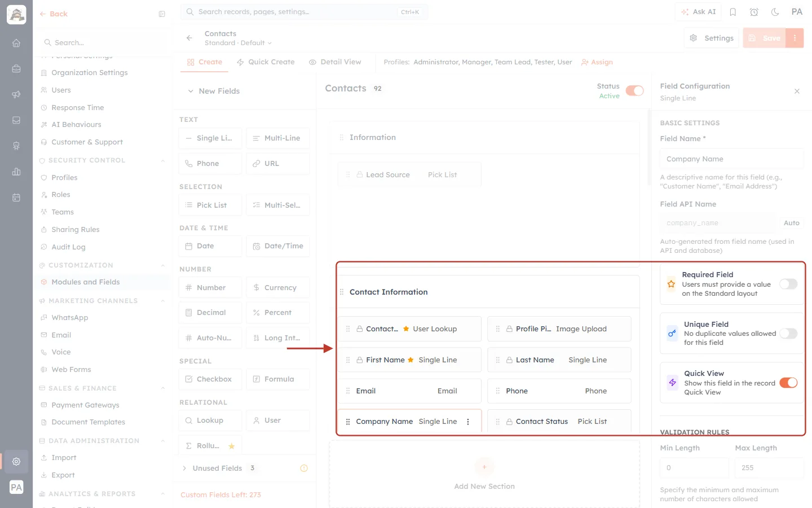Switch to the Quick Create tab

266,62
